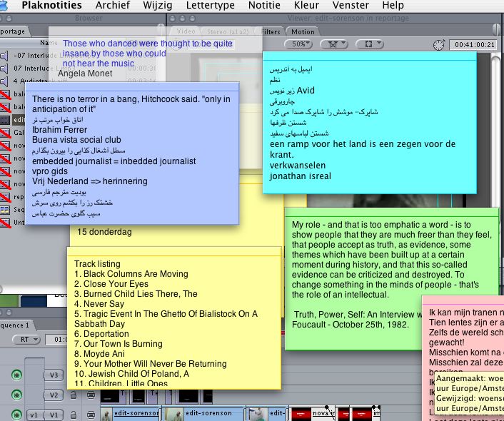Open the Plaknotities menu

pyautogui.click(x=51, y=5)
